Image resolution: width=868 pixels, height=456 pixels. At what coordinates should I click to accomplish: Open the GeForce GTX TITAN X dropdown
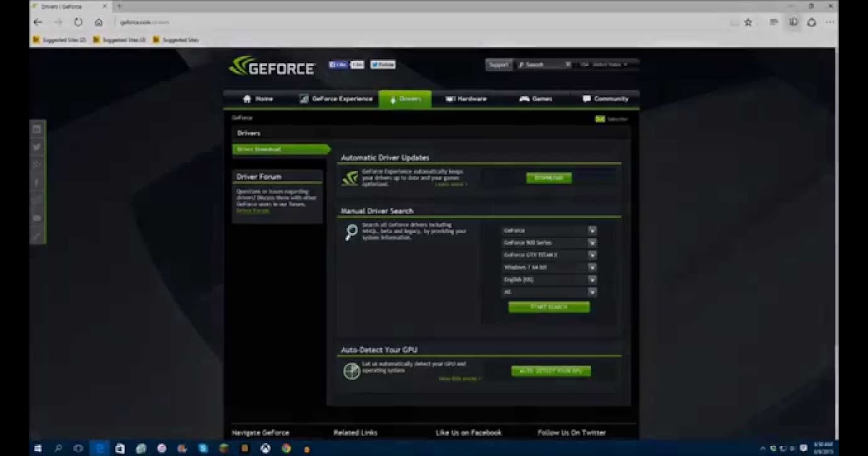[x=550, y=256]
